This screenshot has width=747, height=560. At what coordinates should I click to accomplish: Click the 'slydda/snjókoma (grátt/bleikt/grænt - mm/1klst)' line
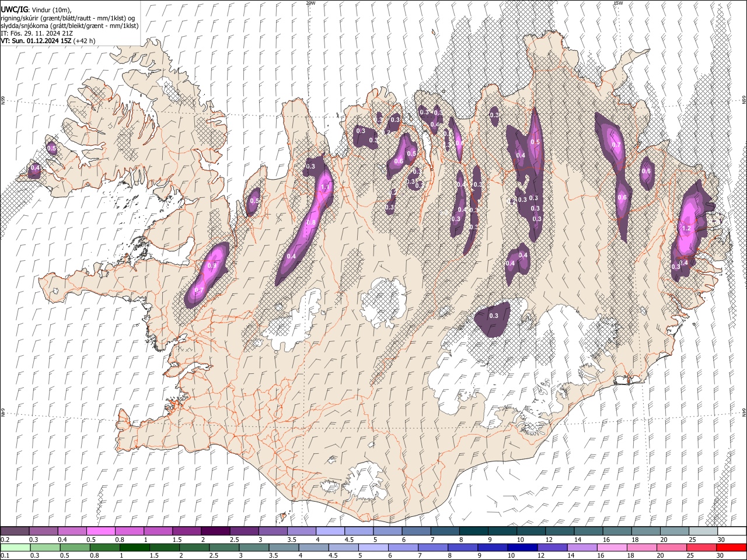[x=69, y=26]
